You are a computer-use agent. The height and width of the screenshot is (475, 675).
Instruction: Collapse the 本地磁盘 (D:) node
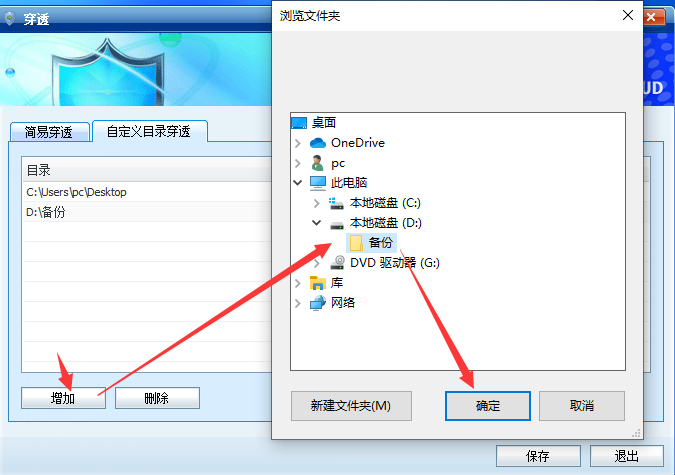[316, 223]
